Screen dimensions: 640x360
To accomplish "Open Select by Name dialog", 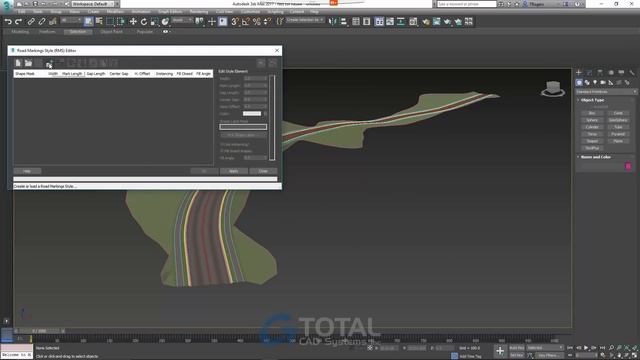I will pos(99,22).
